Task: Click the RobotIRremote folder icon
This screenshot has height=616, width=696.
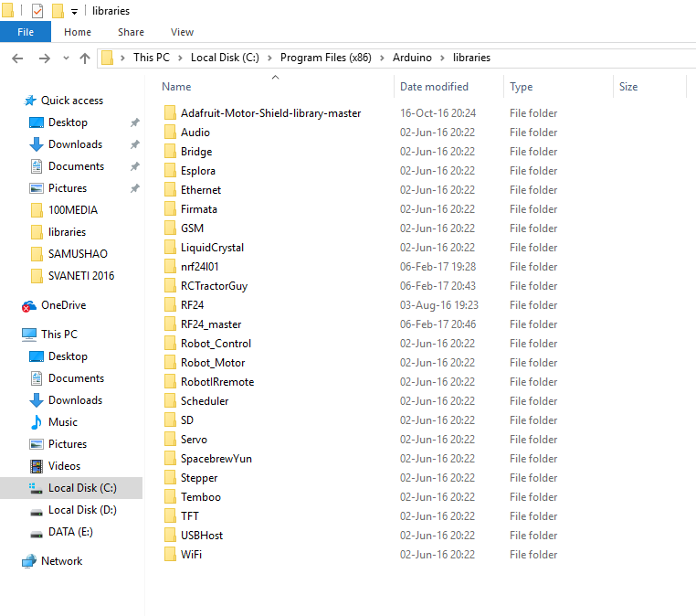Action: coord(170,381)
